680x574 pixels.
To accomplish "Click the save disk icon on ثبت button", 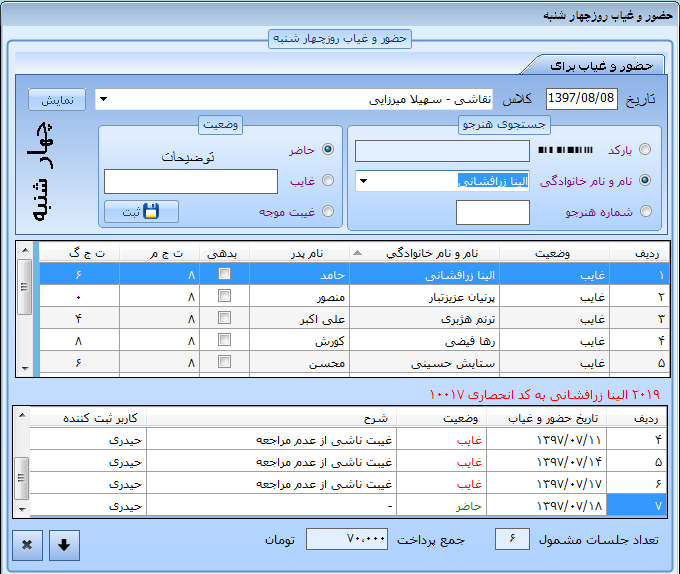I will tap(151, 211).
